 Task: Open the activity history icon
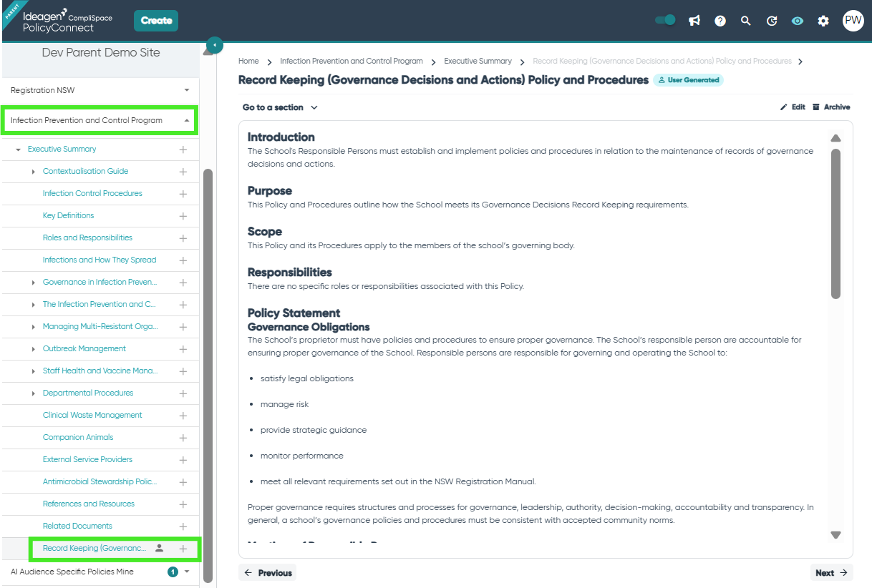(771, 21)
